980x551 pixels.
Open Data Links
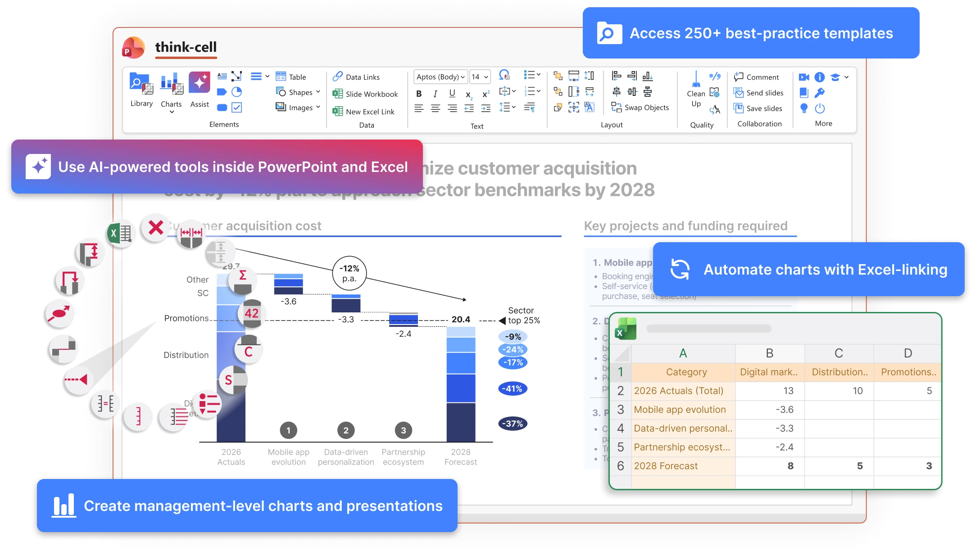[x=356, y=77]
